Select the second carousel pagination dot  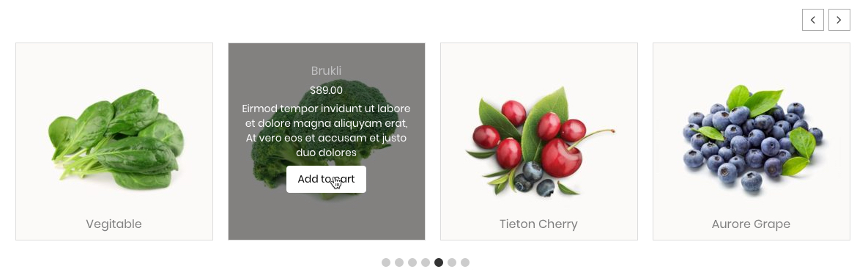click(x=399, y=262)
